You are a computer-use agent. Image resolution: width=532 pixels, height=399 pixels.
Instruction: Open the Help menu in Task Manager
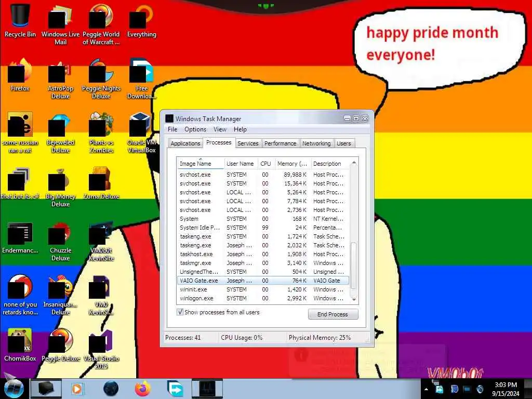240,129
